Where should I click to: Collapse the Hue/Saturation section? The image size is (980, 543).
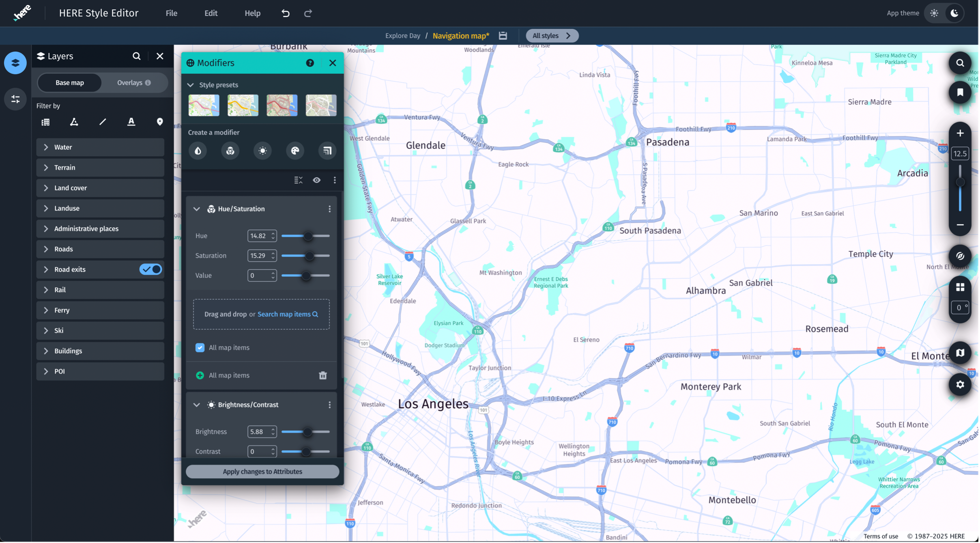pyautogui.click(x=197, y=209)
